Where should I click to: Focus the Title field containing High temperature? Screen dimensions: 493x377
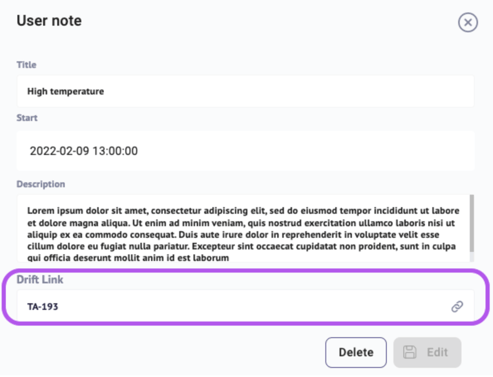(246, 91)
